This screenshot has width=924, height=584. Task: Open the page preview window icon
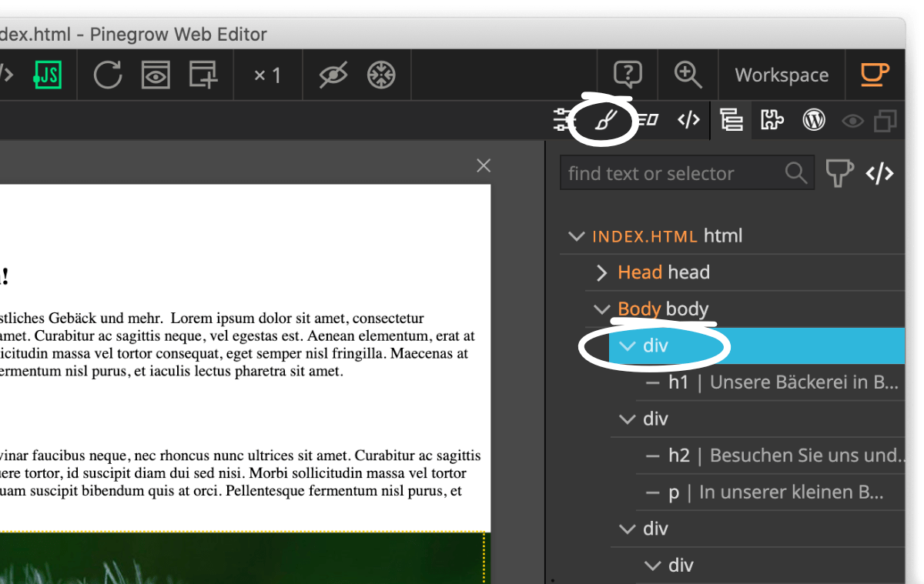point(155,75)
